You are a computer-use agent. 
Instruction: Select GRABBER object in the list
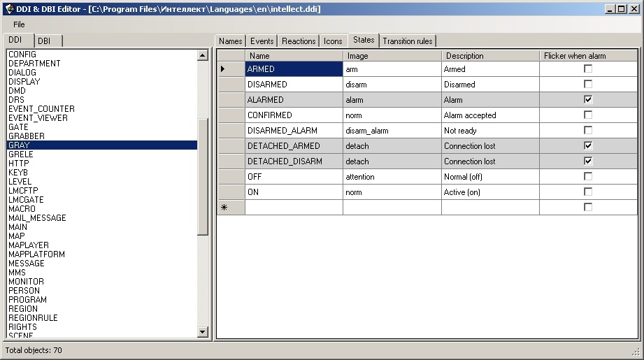point(27,136)
